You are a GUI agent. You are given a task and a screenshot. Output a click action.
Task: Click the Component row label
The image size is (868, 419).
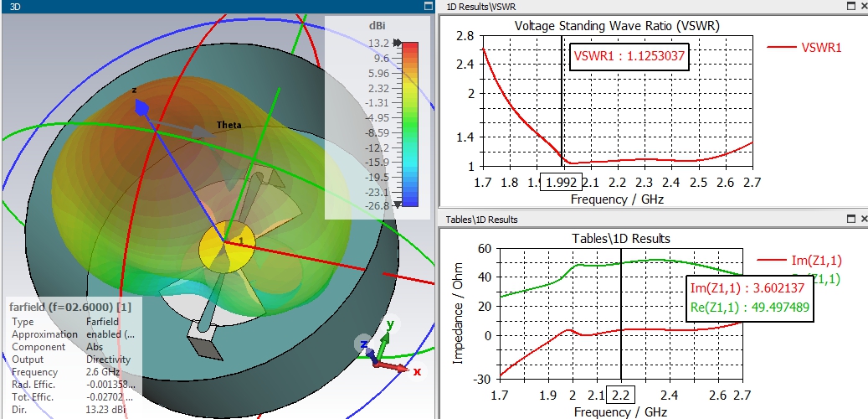39,347
